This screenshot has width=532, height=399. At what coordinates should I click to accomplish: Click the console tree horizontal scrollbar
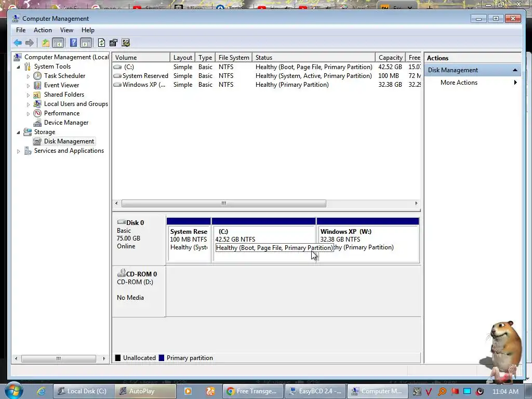click(58, 358)
